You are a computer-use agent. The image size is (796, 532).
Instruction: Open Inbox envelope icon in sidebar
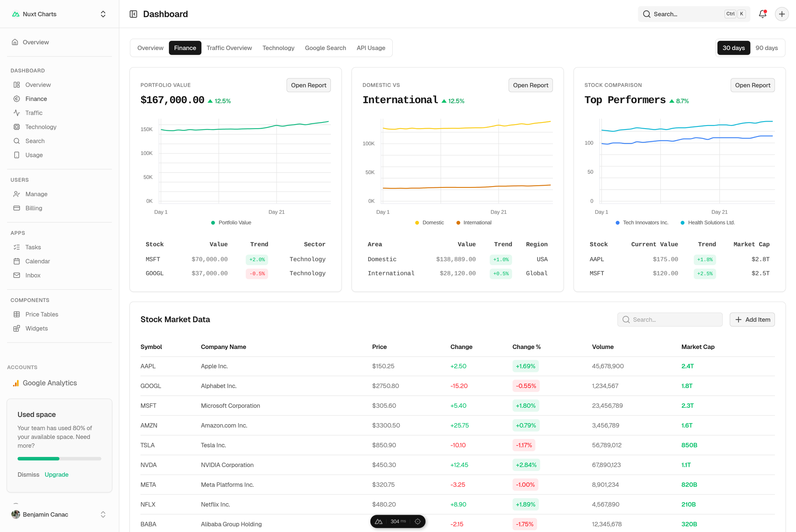17,275
